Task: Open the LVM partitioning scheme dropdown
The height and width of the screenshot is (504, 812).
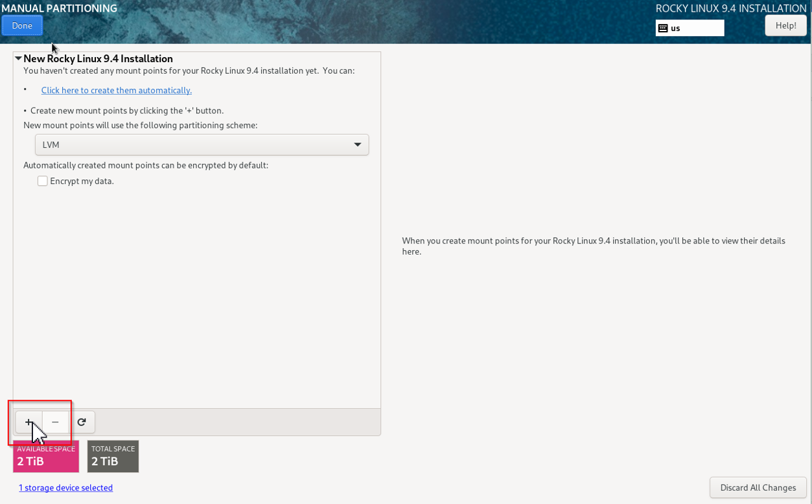Action: click(202, 144)
